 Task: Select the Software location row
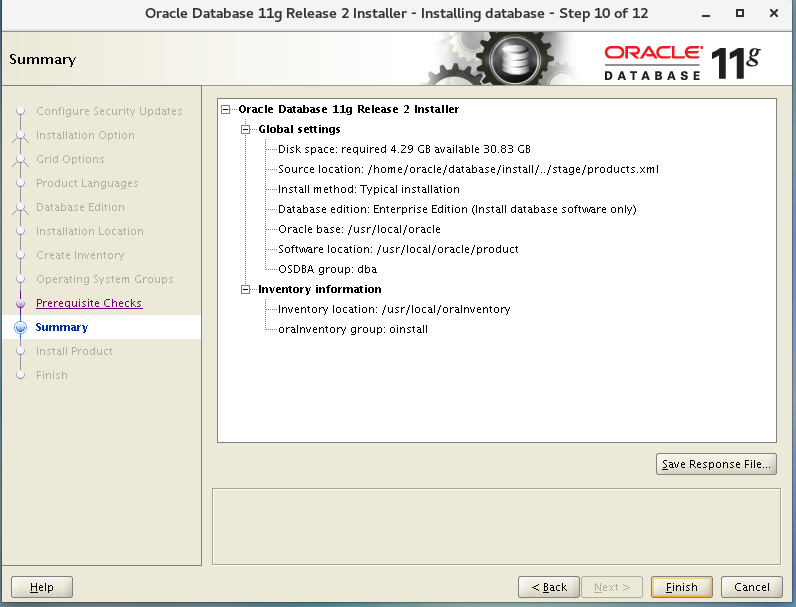click(398, 249)
